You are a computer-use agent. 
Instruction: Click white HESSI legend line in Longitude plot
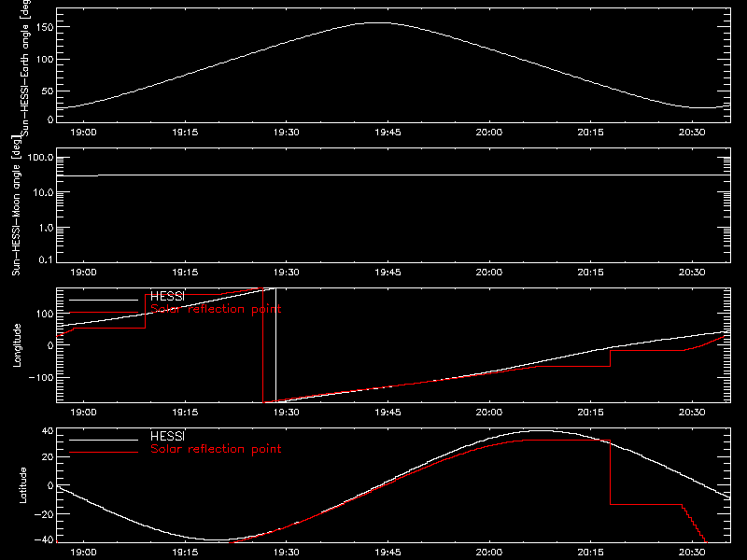pos(104,300)
